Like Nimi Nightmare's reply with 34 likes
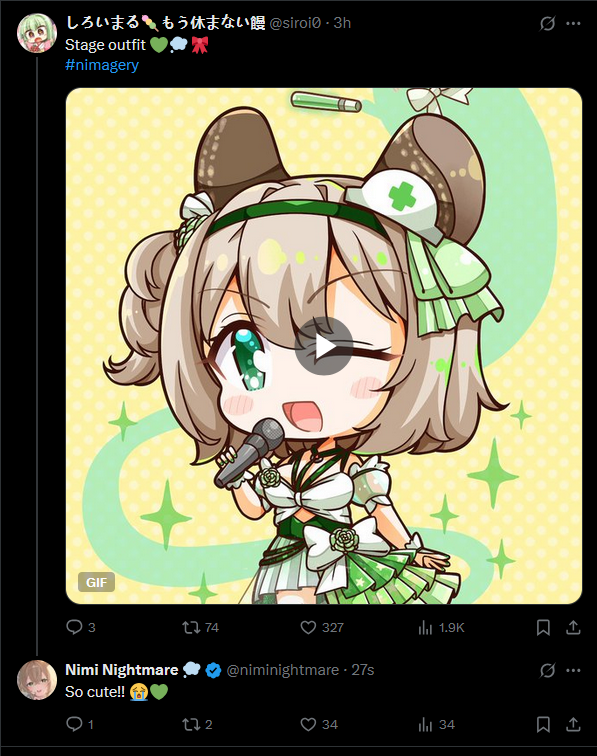The height and width of the screenshot is (756, 597). click(308, 724)
